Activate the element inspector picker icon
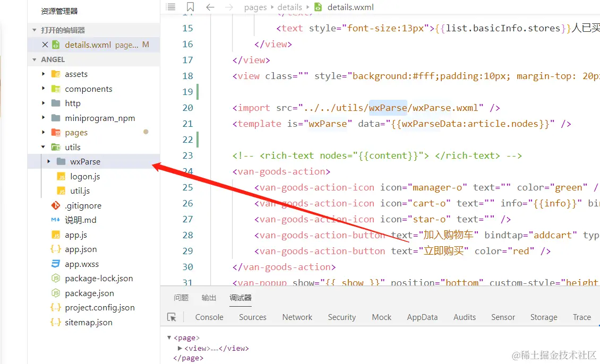The height and width of the screenshot is (364, 600). [x=172, y=317]
